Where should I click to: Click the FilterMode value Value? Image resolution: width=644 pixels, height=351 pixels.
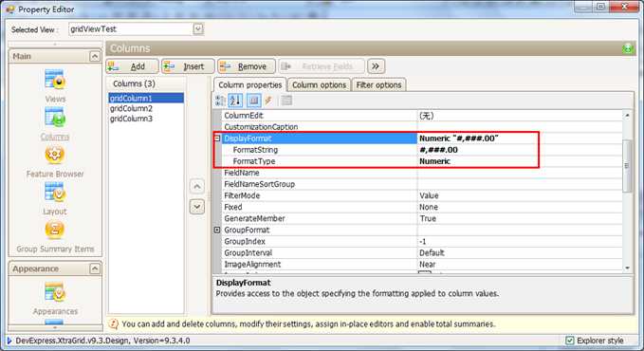(429, 195)
